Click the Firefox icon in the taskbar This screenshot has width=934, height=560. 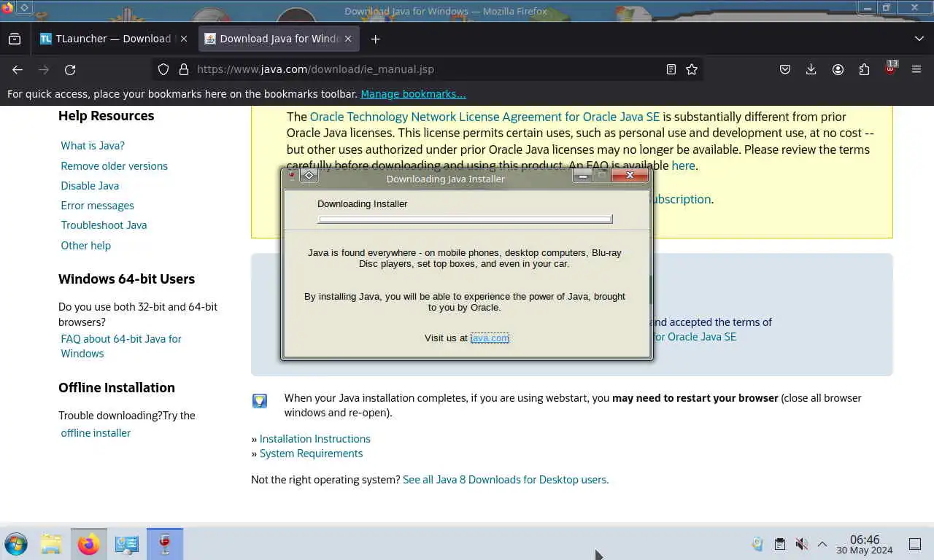point(89,544)
